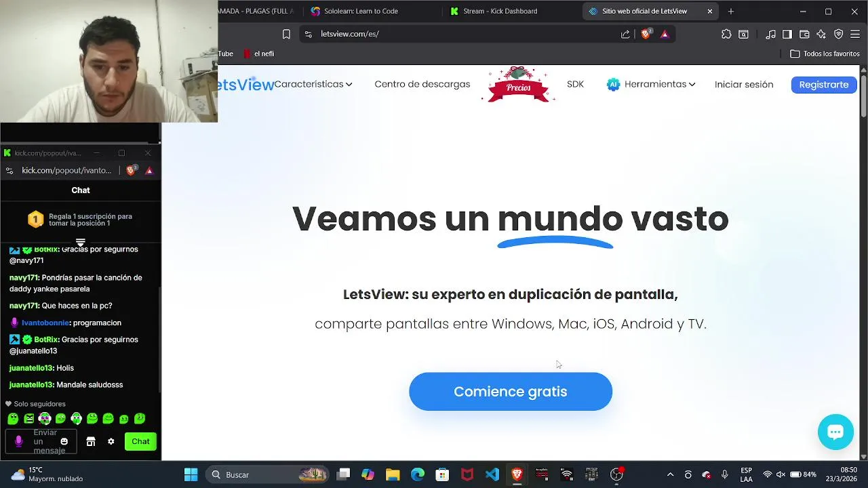This screenshot has height=488, width=868.
Task: Click the Regístrate button
Action: pyautogui.click(x=824, y=84)
